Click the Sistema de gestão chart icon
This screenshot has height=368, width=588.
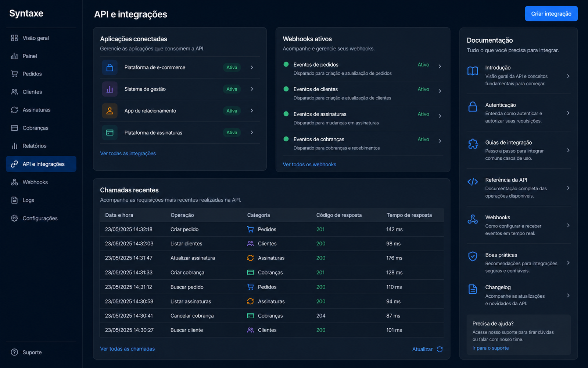110,89
